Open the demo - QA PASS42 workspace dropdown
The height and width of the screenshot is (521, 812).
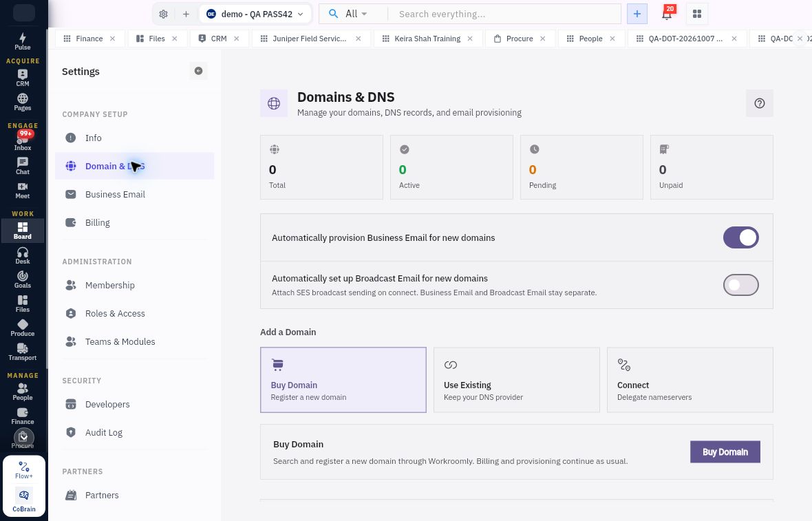255,14
